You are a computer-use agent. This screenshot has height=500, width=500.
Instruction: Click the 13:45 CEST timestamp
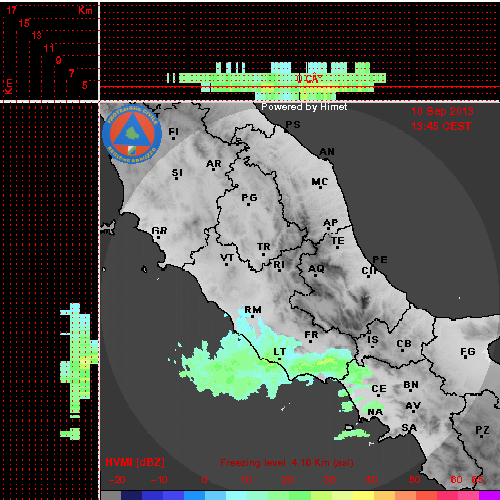pyautogui.click(x=441, y=126)
